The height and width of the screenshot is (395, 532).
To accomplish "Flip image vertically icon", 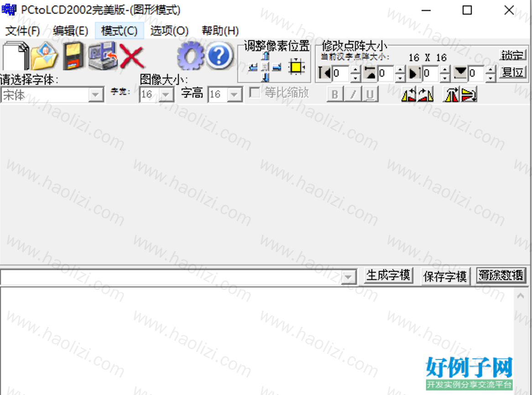I will [469, 94].
